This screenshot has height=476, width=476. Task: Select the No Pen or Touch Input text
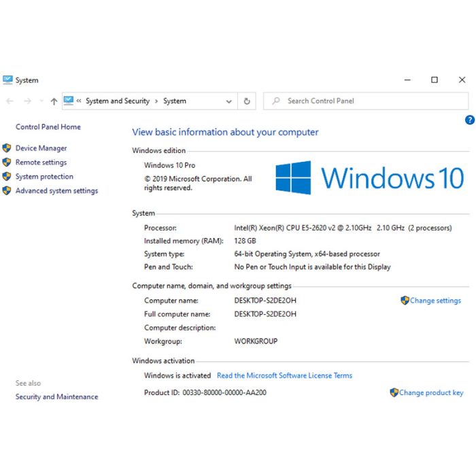(312, 267)
